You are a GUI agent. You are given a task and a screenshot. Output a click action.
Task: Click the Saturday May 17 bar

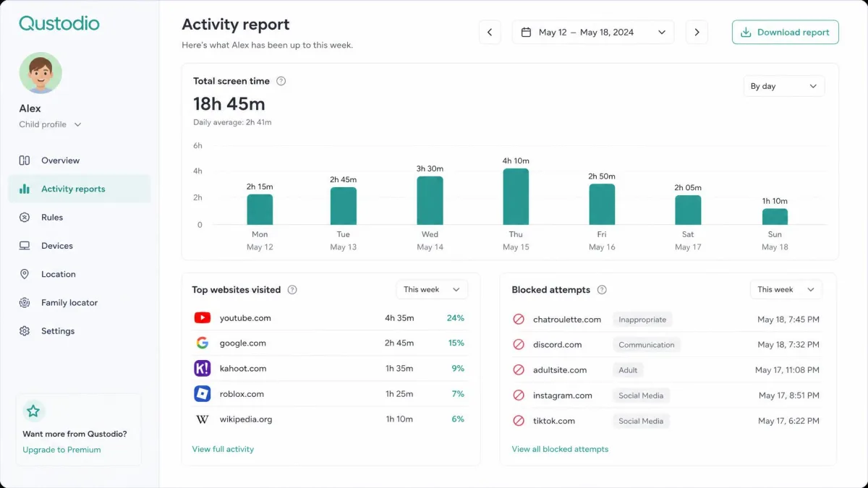[688, 210]
